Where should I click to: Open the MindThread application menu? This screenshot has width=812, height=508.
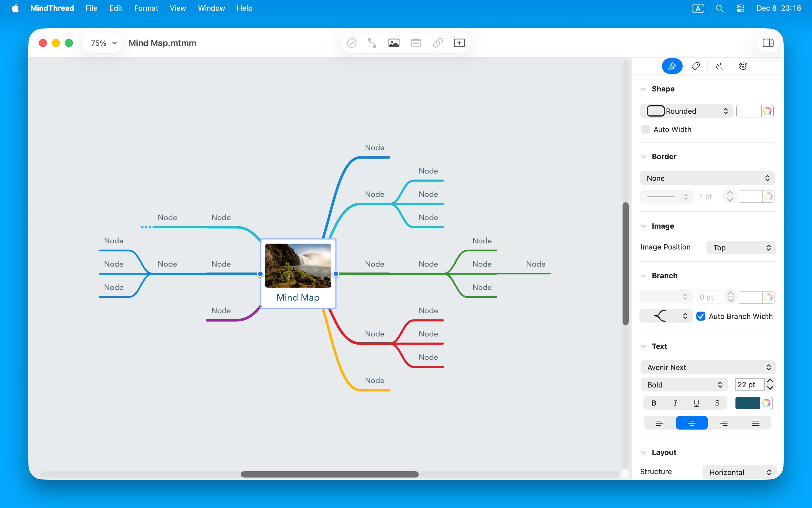click(52, 8)
